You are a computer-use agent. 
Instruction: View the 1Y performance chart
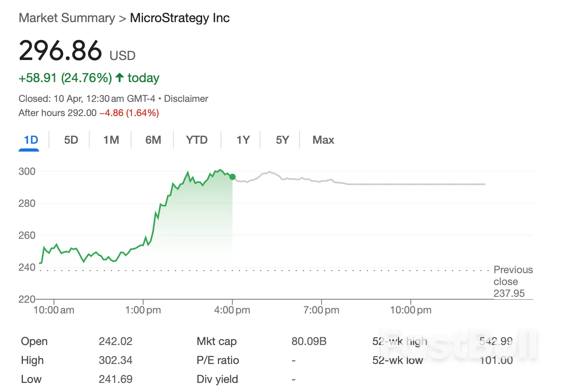pyautogui.click(x=242, y=140)
